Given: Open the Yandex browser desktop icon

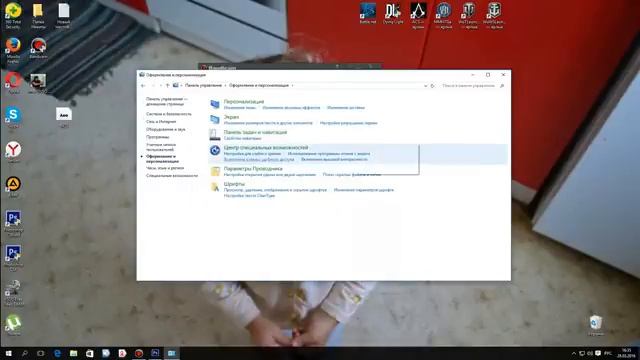Looking at the screenshot, I should (x=13, y=152).
